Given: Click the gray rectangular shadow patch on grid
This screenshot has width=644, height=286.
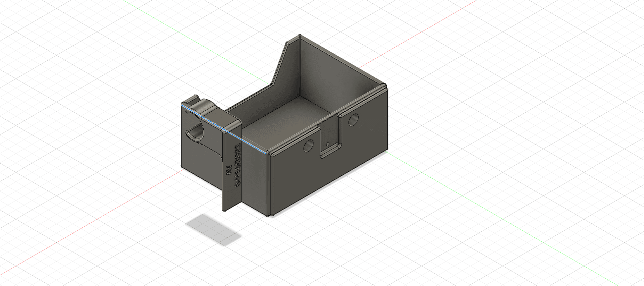Looking at the screenshot, I should (214, 230).
